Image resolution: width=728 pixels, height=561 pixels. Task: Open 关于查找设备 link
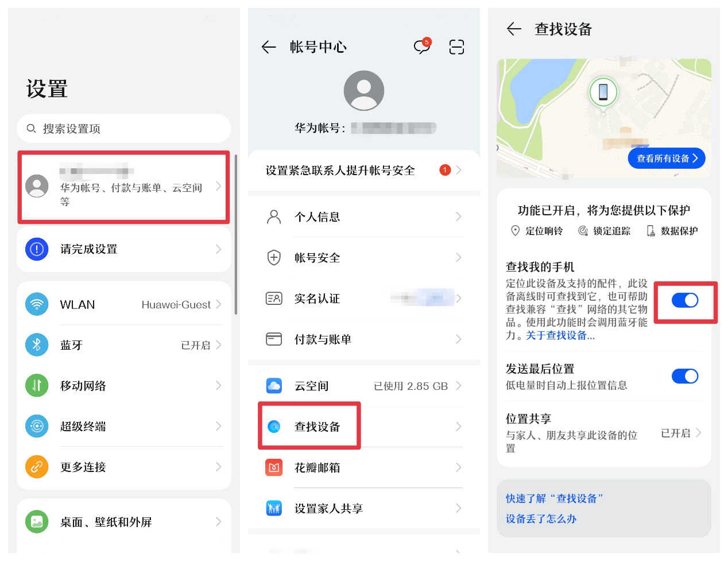point(560,335)
